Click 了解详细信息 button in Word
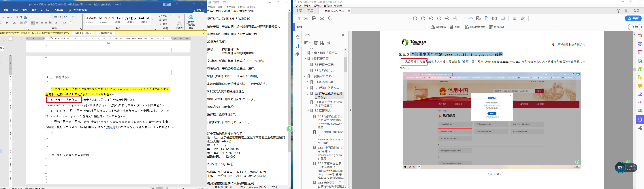 (105, 33)
